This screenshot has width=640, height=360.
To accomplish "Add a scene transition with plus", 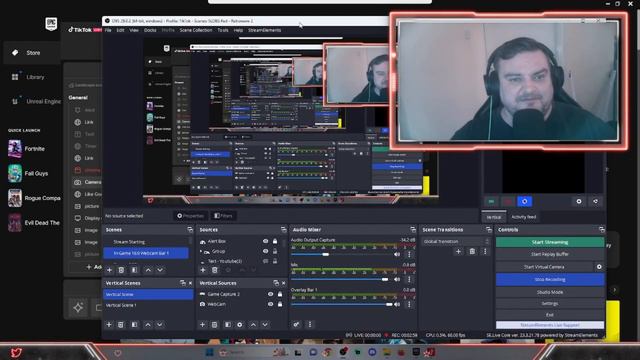I will point(458,251).
